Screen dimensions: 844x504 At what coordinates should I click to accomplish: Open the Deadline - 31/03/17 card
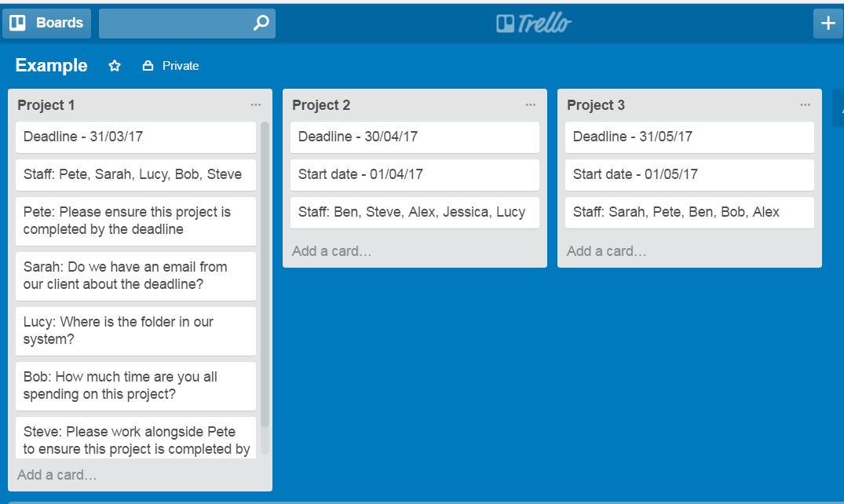[136, 137]
